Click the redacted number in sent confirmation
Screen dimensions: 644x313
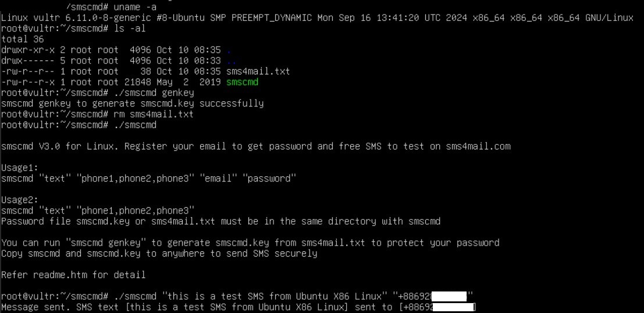point(453,307)
